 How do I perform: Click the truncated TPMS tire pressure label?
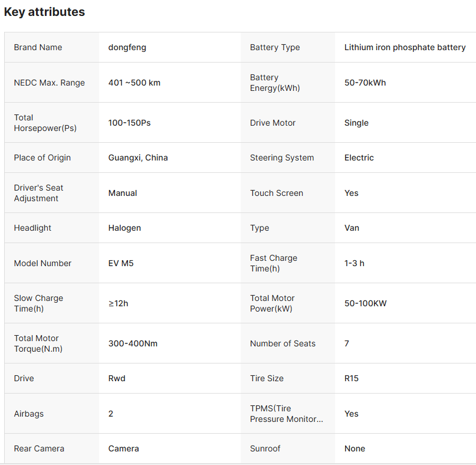[x=286, y=414]
